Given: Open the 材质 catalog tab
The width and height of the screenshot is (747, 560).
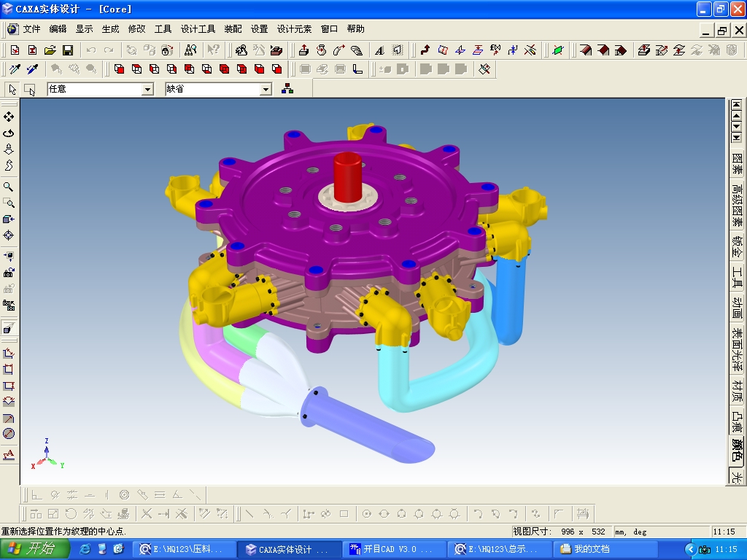Looking at the screenshot, I should click(x=737, y=392).
